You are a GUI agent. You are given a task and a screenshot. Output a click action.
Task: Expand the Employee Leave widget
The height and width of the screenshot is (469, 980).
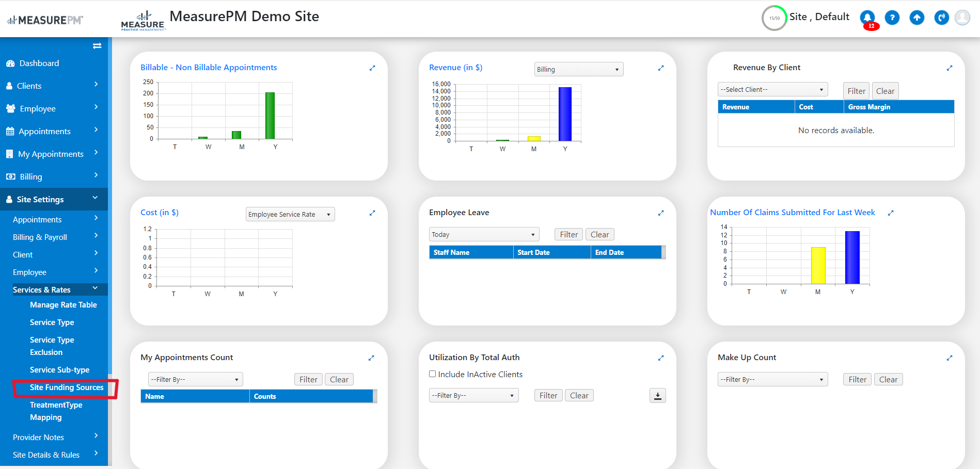click(x=661, y=213)
